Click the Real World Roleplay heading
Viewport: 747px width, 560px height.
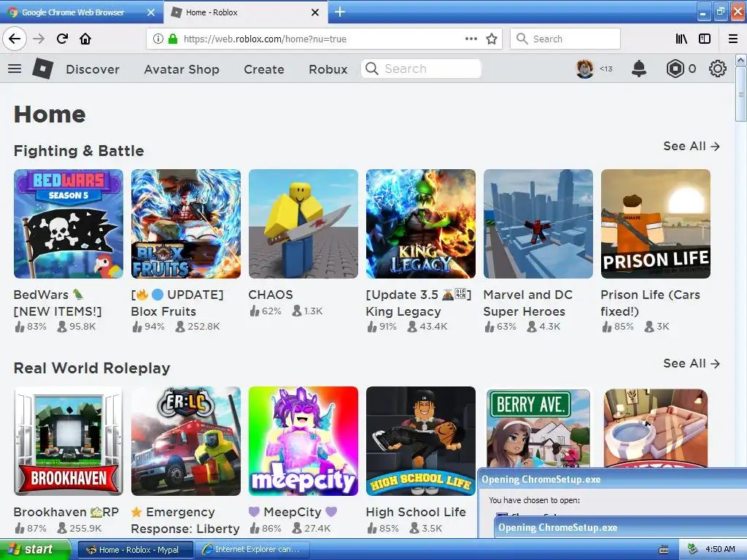92,368
